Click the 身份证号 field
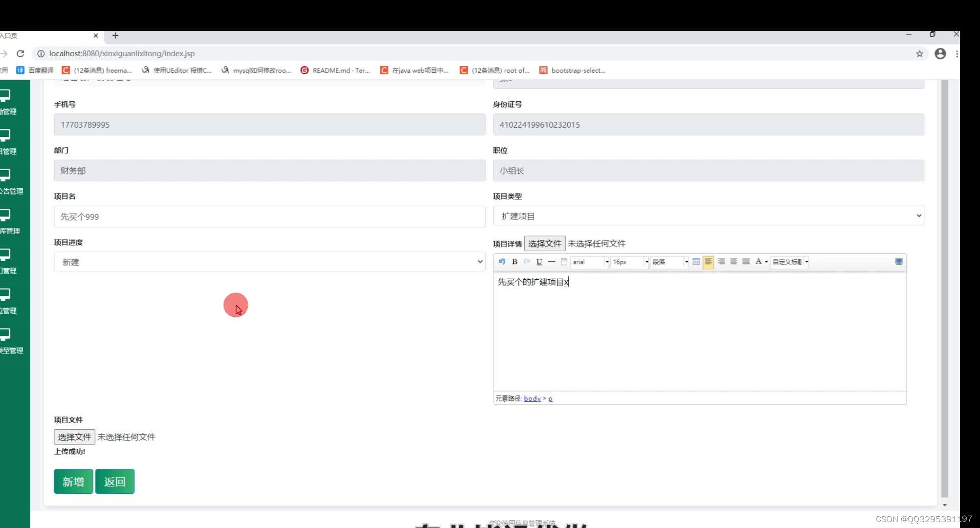The image size is (980, 528). [x=708, y=125]
